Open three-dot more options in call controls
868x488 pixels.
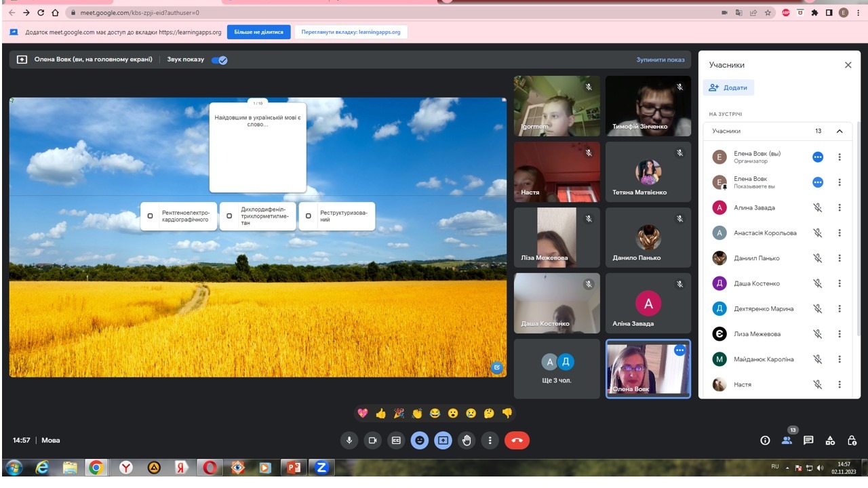pos(490,441)
